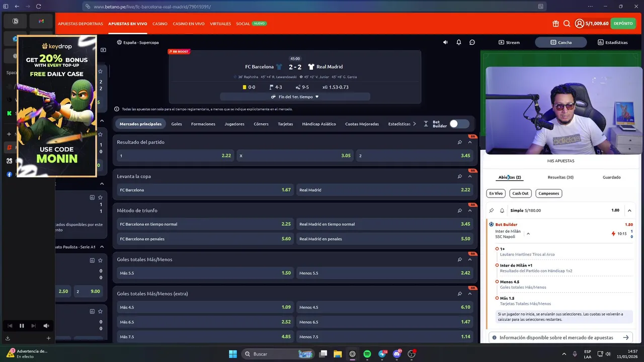Click the info icon beside betting rules note
644x362 pixels.
pyautogui.click(x=117, y=109)
